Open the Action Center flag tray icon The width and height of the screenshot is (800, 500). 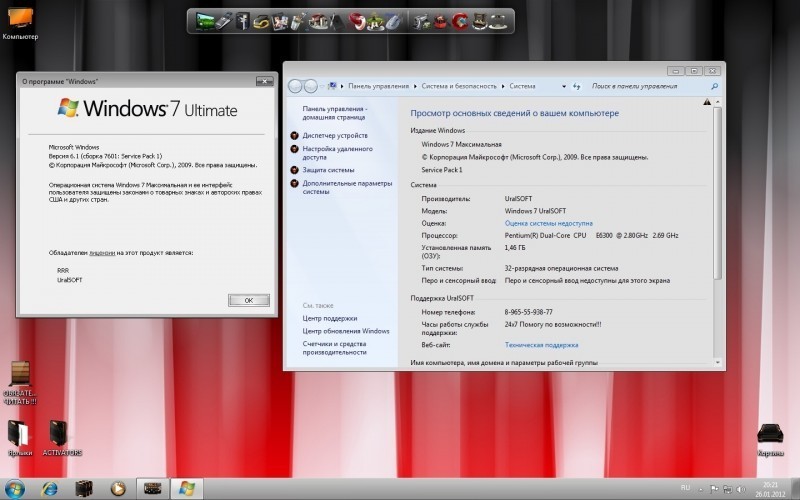tap(714, 489)
